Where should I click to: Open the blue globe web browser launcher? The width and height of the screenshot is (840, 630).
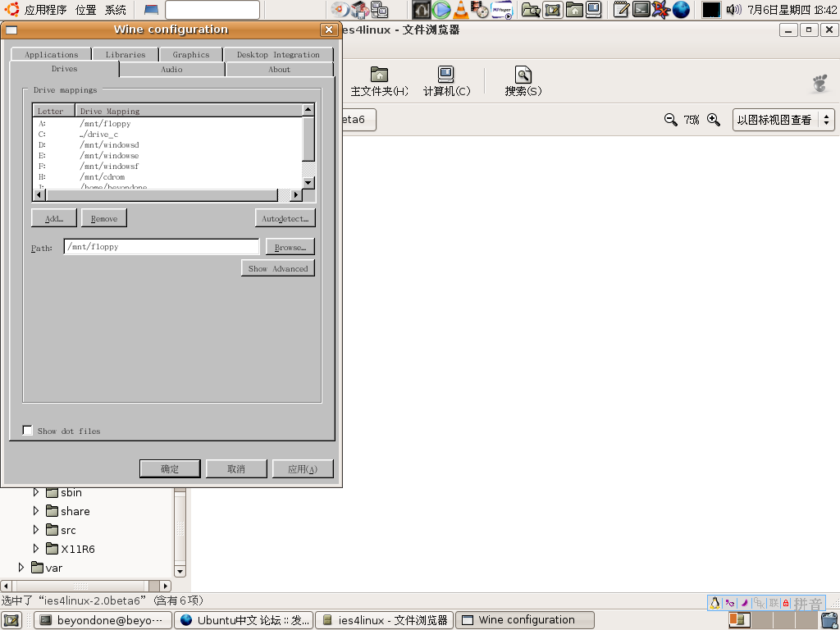pyautogui.click(x=681, y=10)
